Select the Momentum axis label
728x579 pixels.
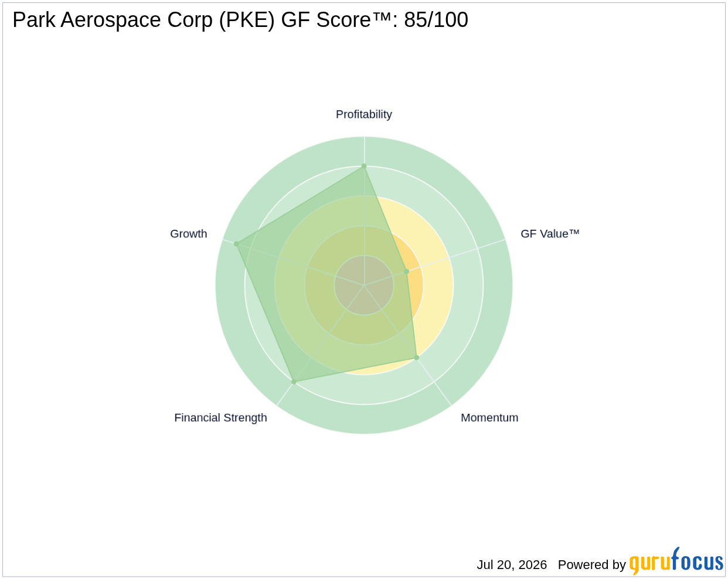489,418
